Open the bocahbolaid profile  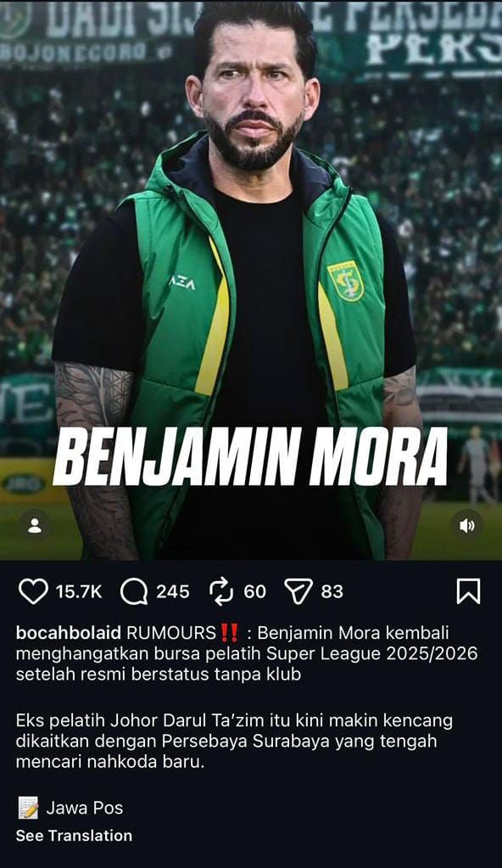tap(69, 633)
